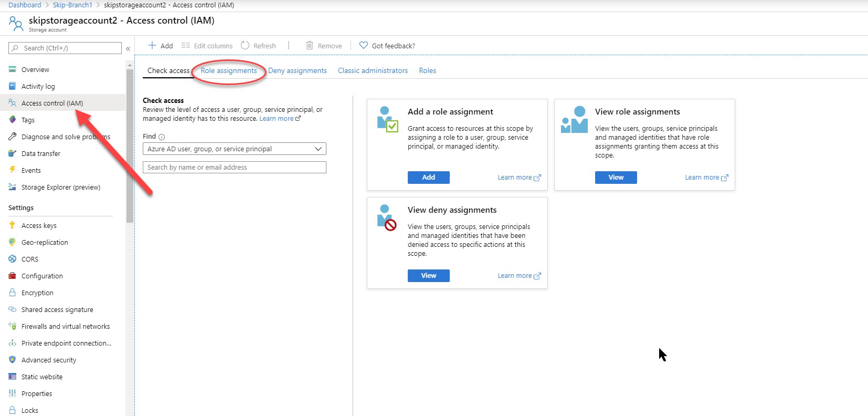Click the Edit columns icon
This screenshot has width=868, height=416.
click(185, 46)
